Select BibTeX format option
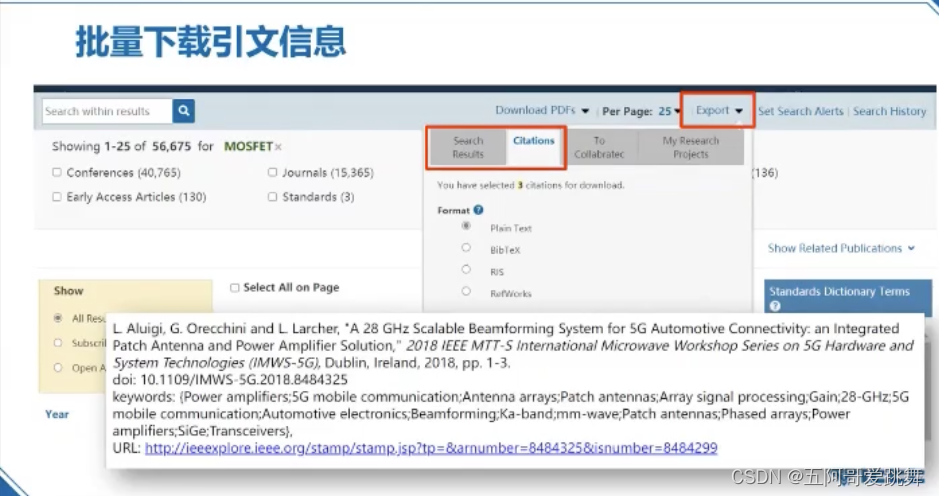This screenshot has height=496, width=939. click(x=466, y=247)
